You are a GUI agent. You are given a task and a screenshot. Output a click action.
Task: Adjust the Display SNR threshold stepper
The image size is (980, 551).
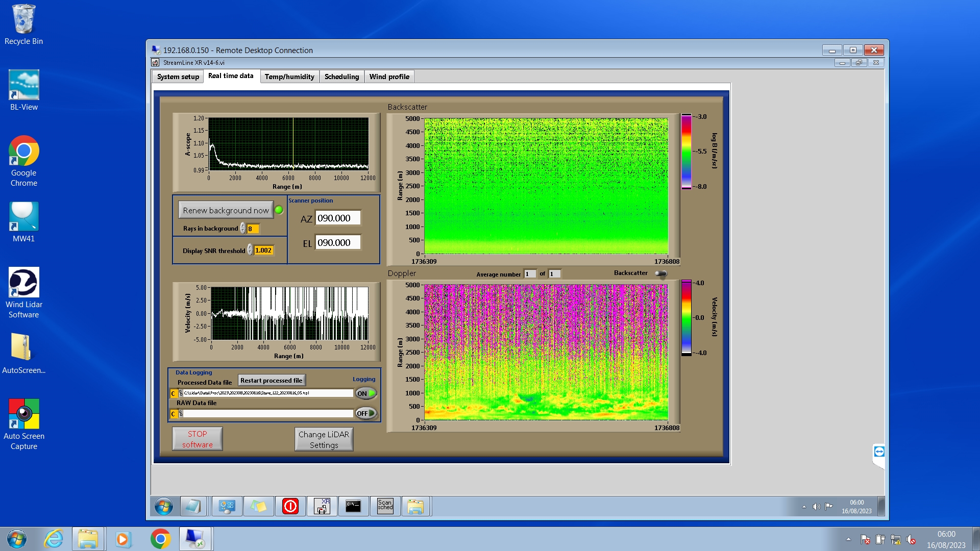250,250
